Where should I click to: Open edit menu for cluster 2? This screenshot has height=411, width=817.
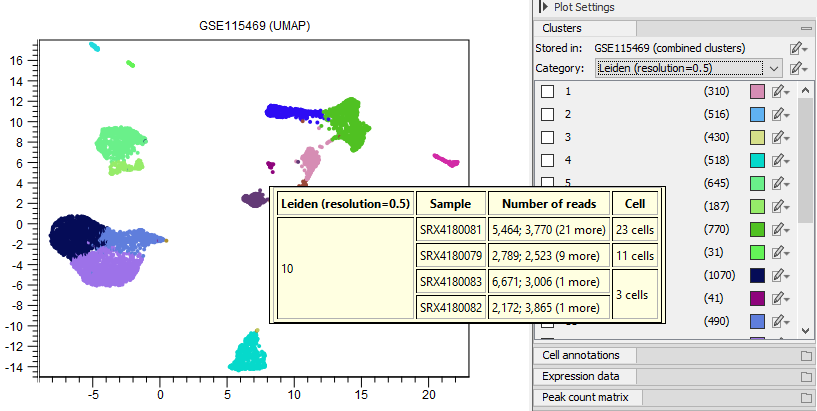[780, 115]
